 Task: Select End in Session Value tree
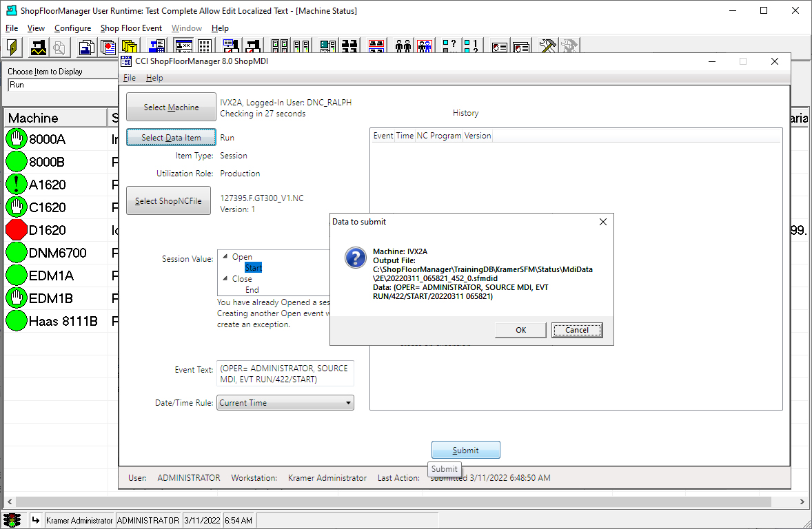(252, 290)
